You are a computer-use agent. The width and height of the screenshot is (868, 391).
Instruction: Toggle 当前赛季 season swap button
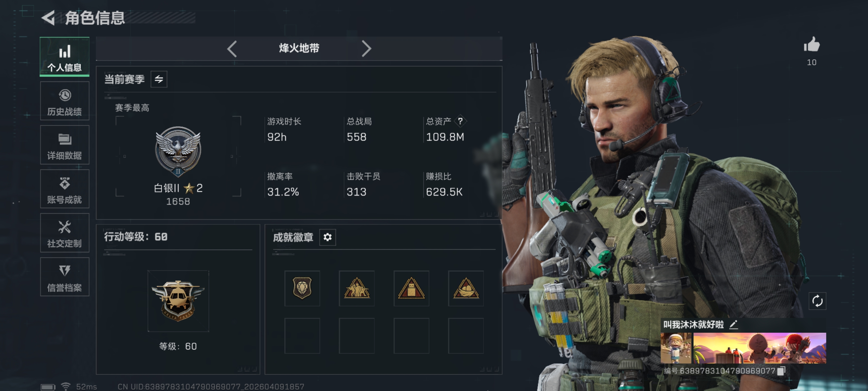coord(159,79)
